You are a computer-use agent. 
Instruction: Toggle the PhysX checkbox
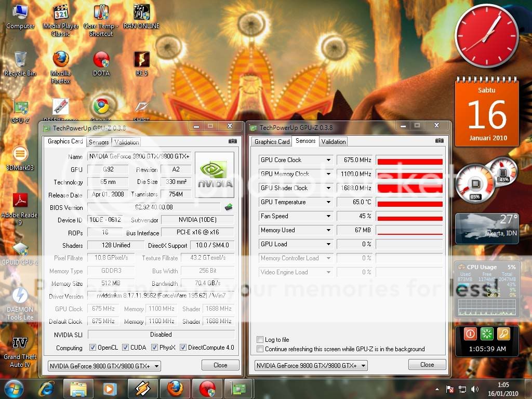click(x=154, y=348)
